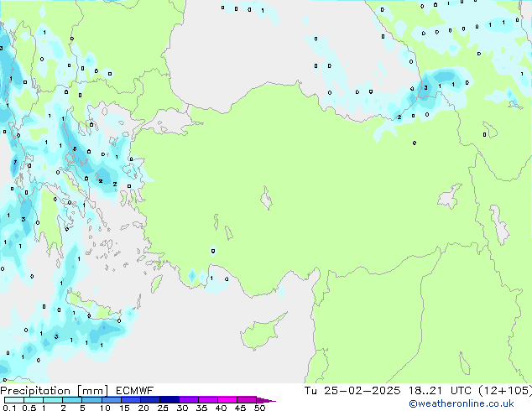Pick the 25–30 mm dark navy legend box
This screenshot has height=411, width=532.
coord(170,400)
